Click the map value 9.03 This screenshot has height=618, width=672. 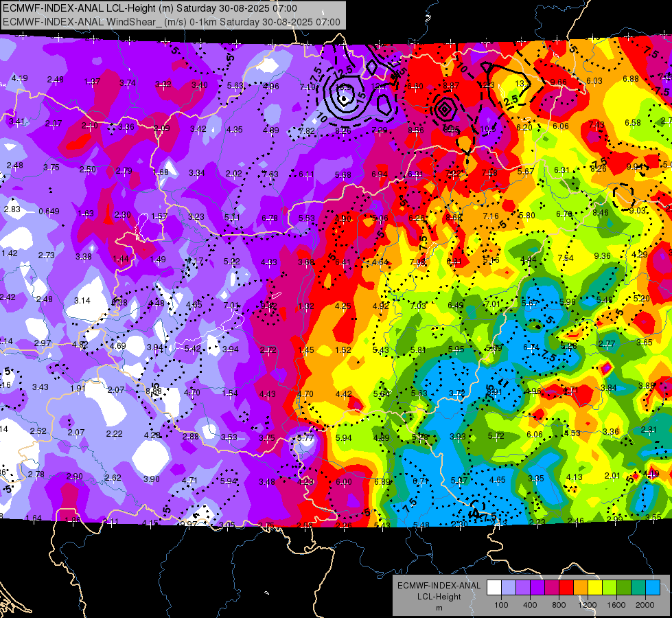click(638, 210)
